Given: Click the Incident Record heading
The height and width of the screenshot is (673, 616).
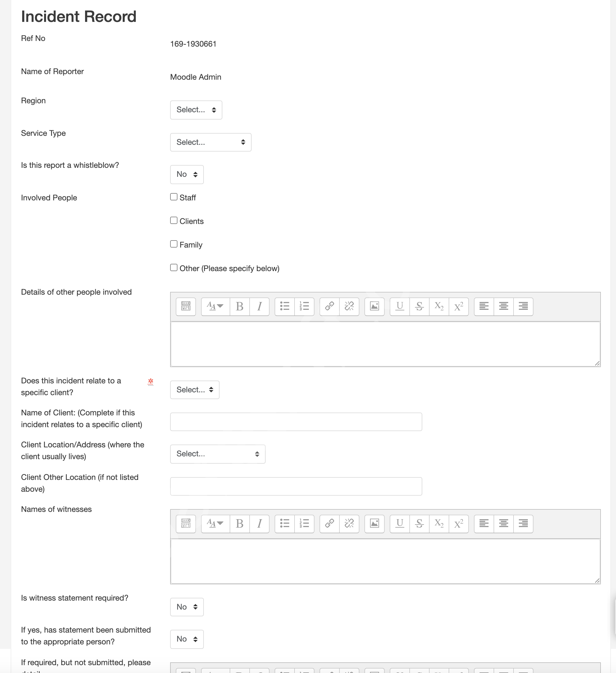Looking at the screenshot, I should click(79, 16).
